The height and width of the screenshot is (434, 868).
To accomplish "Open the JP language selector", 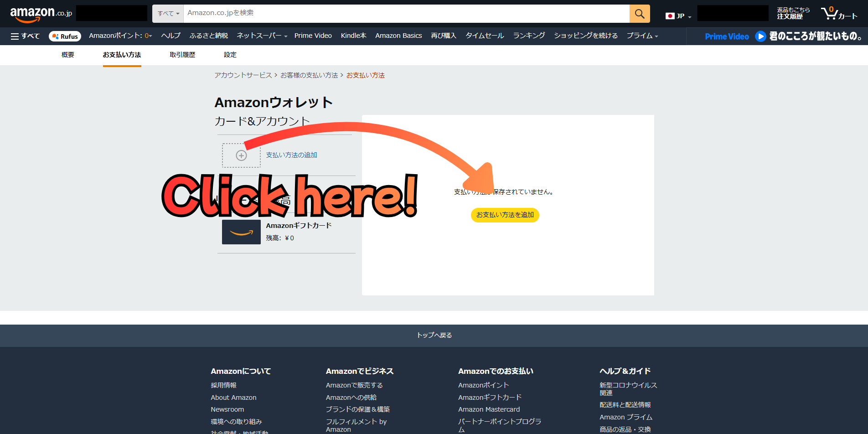I will click(x=678, y=16).
